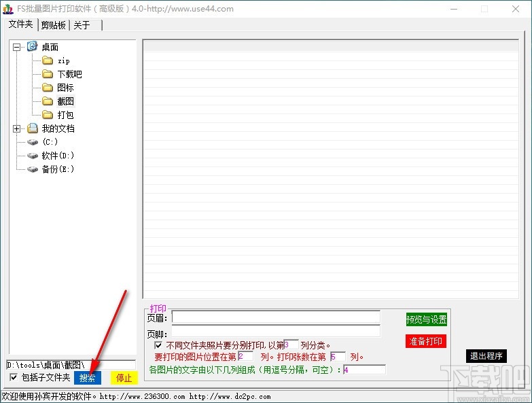Click the print copies column field showing 5
Screen dimensions: 532x403
338,356
